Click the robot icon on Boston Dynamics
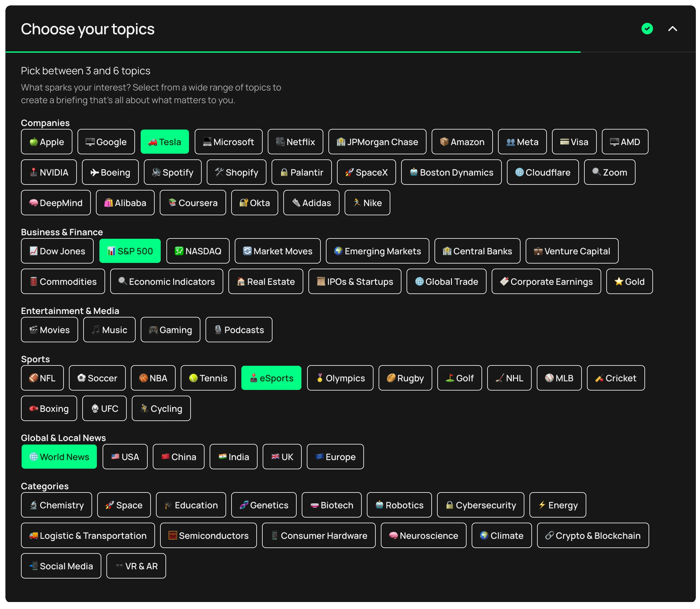 pos(414,172)
